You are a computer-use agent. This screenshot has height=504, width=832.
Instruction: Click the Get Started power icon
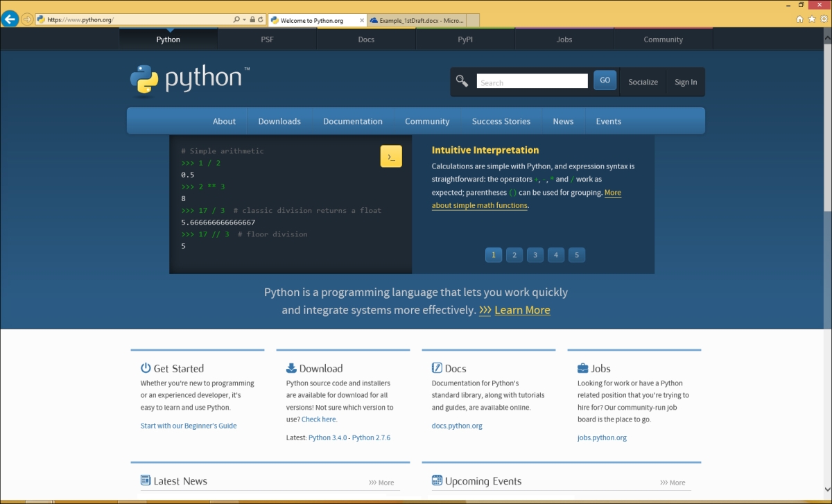tap(146, 368)
